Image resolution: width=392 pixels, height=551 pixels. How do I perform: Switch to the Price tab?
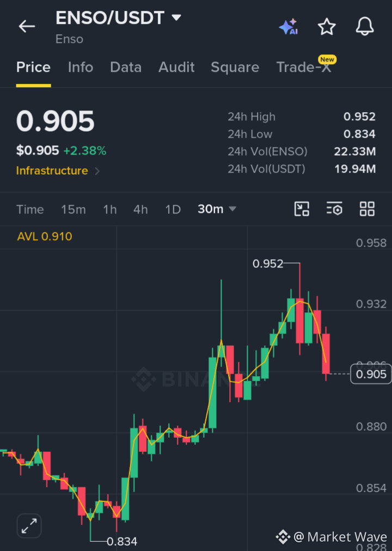point(33,67)
